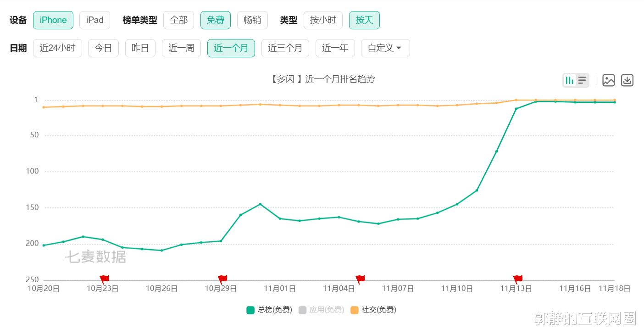Viewport: 644px width, 335px height.
Task: Click the download data icon
Action: pyautogui.click(x=627, y=80)
